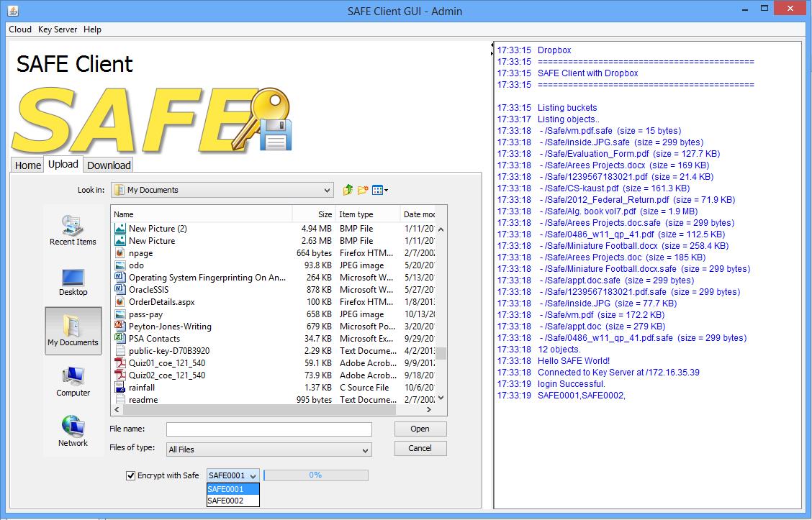
Task: Click the JPEG icon beside odo
Action: [120, 265]
